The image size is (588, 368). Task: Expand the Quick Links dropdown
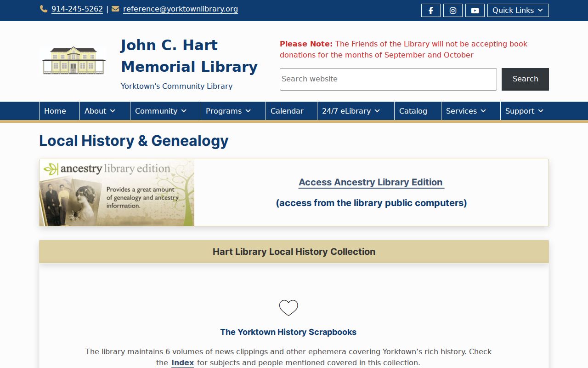518,10
